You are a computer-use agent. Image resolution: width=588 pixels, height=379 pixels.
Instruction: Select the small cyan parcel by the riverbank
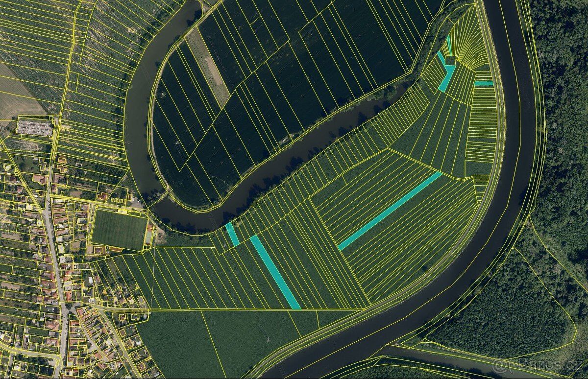tap(232, 234)
